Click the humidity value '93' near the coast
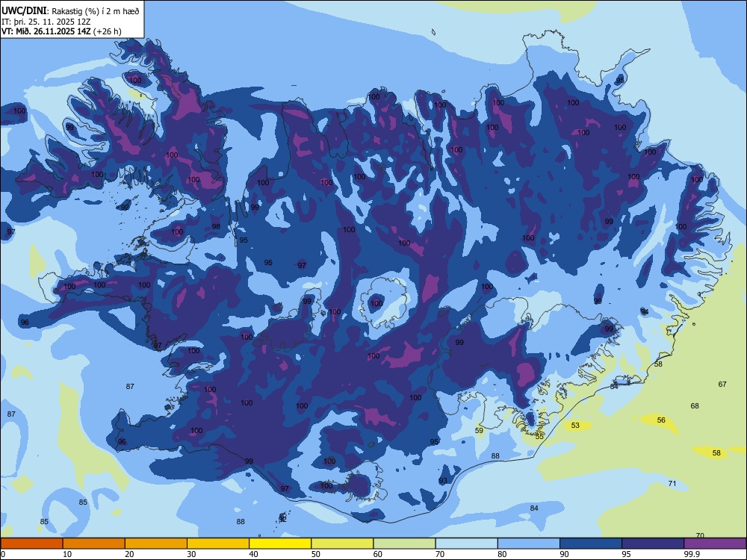This screenshot has width=747, height=560. (443, 480)
